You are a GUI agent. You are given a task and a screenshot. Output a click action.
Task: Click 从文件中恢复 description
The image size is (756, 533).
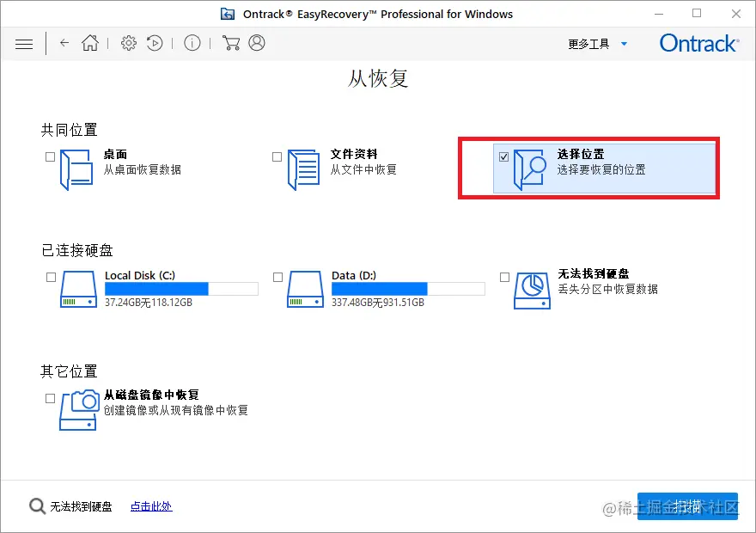pyautogui.click(x=363, y=170)
